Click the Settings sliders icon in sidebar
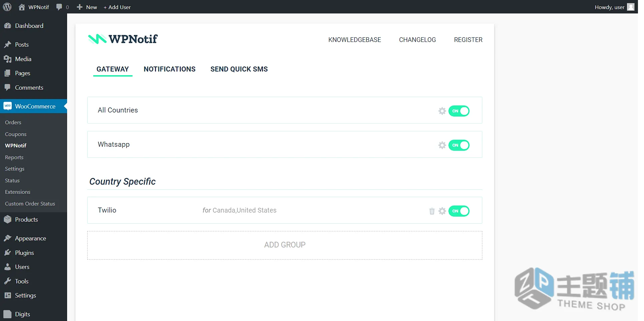Viewport: 644px width, 321px height. [7, 295]
